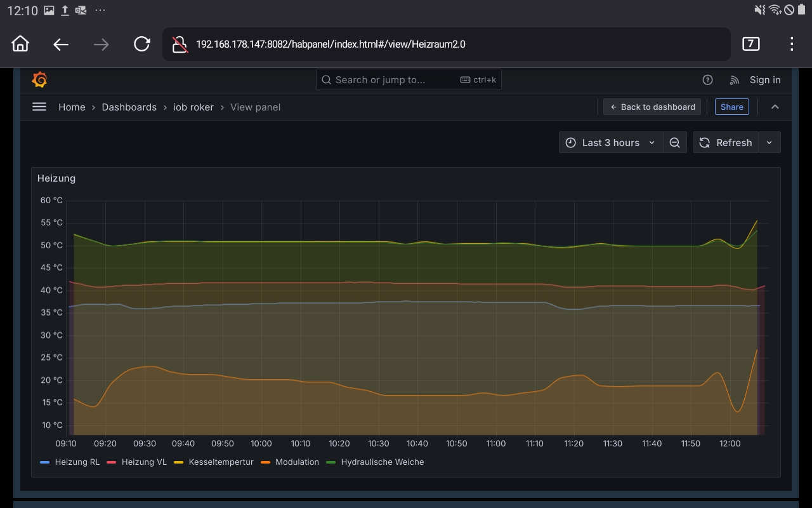This screenshot has width=812, height=508.
Task: Toggle Heizung RL legend series
Action: (77, 462)
